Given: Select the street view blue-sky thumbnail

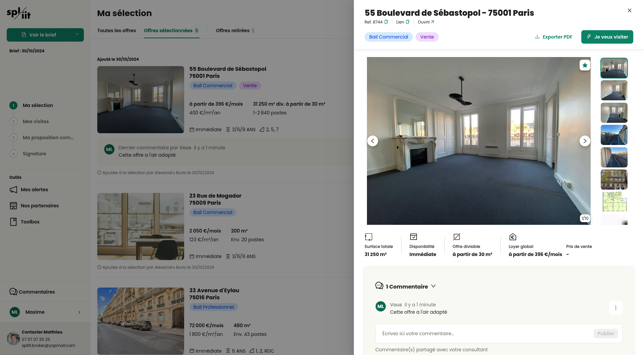Looking at the screenshot, I should tap(614, 135).
